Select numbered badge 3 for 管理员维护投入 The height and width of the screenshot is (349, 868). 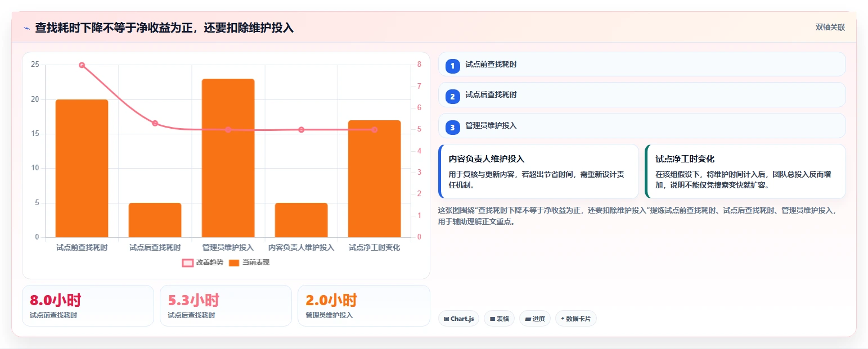pos(453,128)
